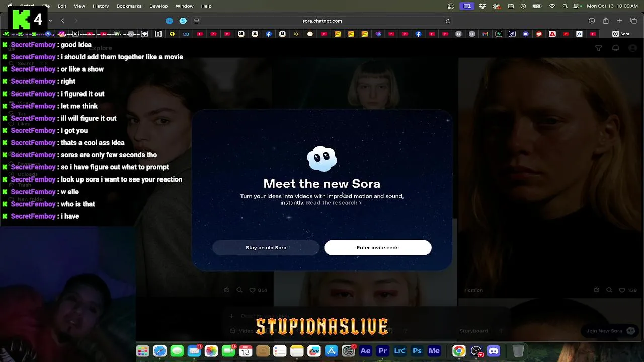The height and width of the screenshot is (362, 644).
Task: Open Calendar from the Dock
Action: (246, 351)
